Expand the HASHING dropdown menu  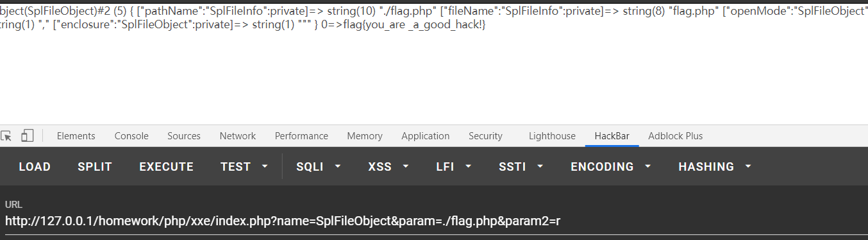pos(715,167)
